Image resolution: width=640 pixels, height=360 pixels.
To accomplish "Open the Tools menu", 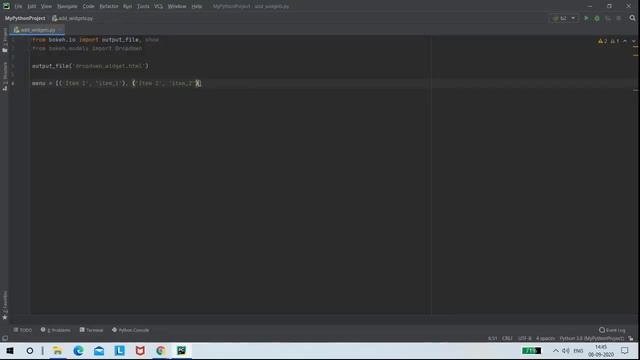I will click(143, 7).
